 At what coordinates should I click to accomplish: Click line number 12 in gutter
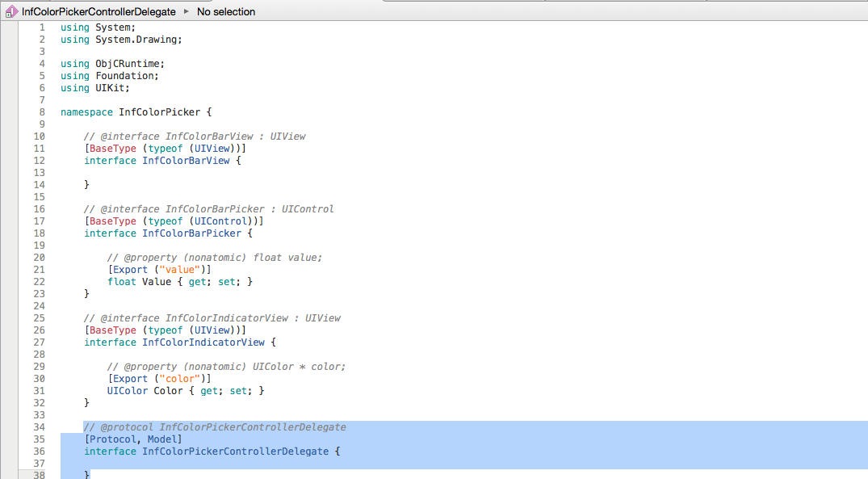pyautogui.click(x=40, y=161)
